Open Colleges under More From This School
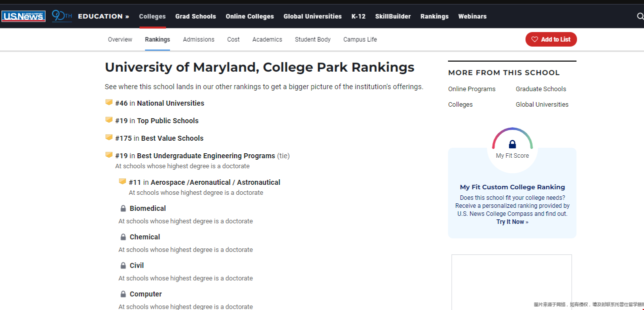 click(460, 105)
